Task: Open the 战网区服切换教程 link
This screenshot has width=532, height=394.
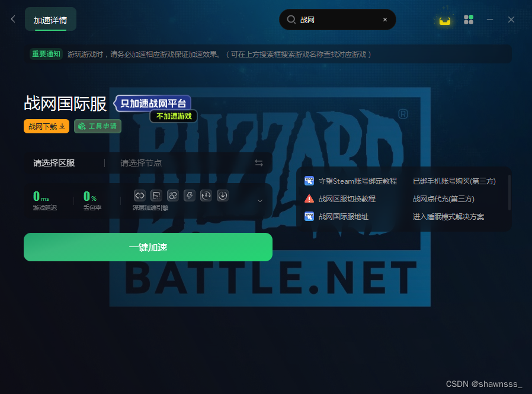Action: [347, 199]
